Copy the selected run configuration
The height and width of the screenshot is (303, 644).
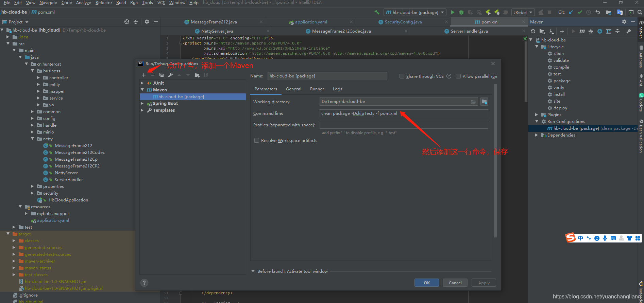(x=162, y=75)
